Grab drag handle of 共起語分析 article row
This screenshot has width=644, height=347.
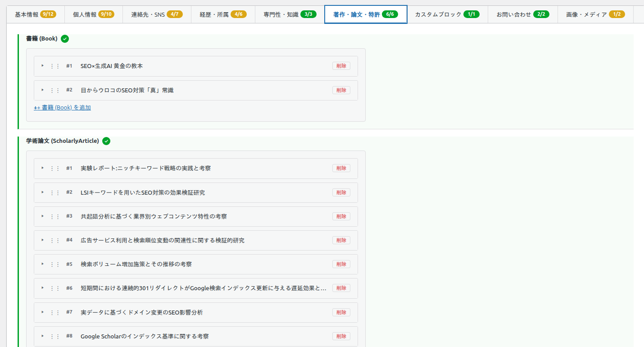[x=54, y=216]
